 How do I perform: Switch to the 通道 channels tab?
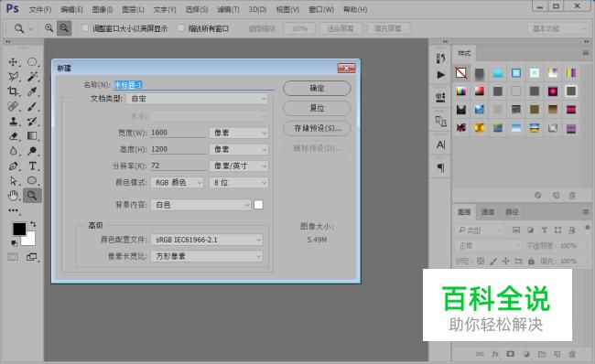(x=488, y=212)
